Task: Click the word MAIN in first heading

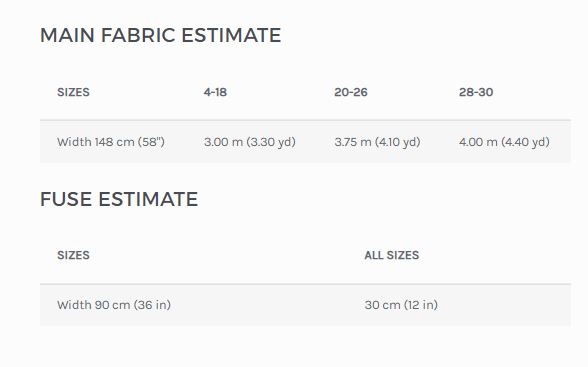Action: click(x=68, y=35)
